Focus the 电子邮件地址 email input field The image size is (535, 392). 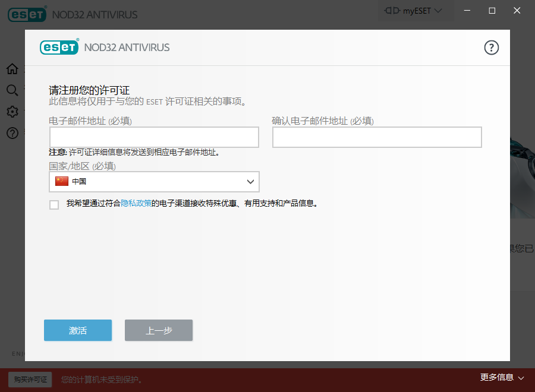(154, 137)
